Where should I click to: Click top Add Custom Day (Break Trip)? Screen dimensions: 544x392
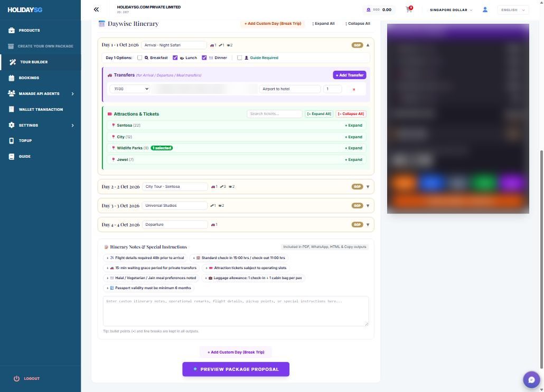pyautogui.click(x=273, y=24)
